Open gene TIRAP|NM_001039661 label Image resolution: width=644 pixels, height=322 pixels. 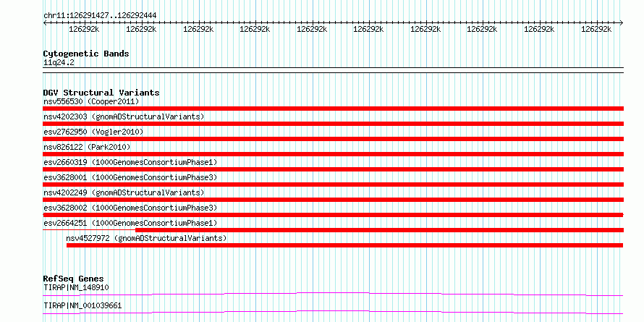(82, 305)
